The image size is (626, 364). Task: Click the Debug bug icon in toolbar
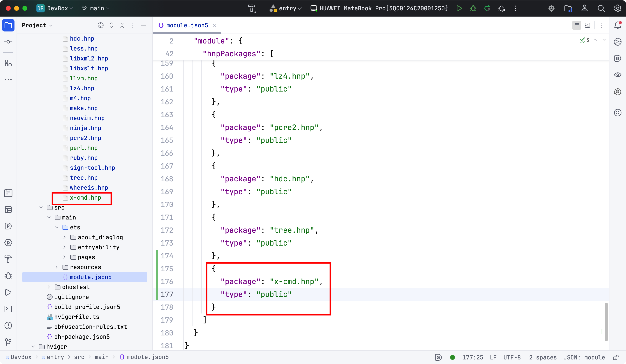tap(473, 8)
